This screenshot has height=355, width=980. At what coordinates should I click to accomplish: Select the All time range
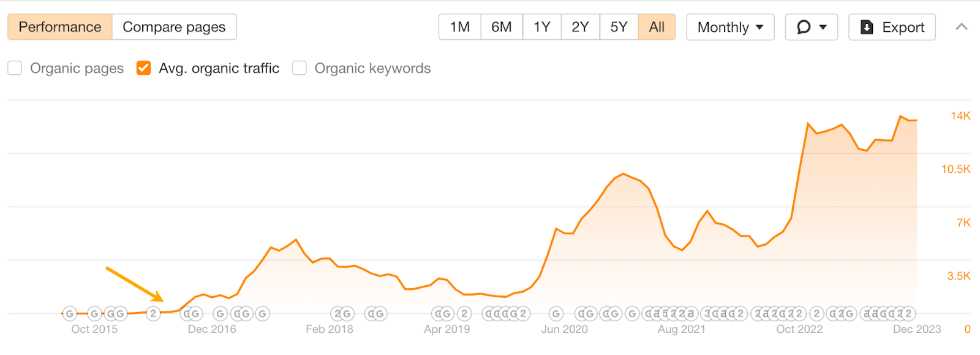[x=656, y=27]
